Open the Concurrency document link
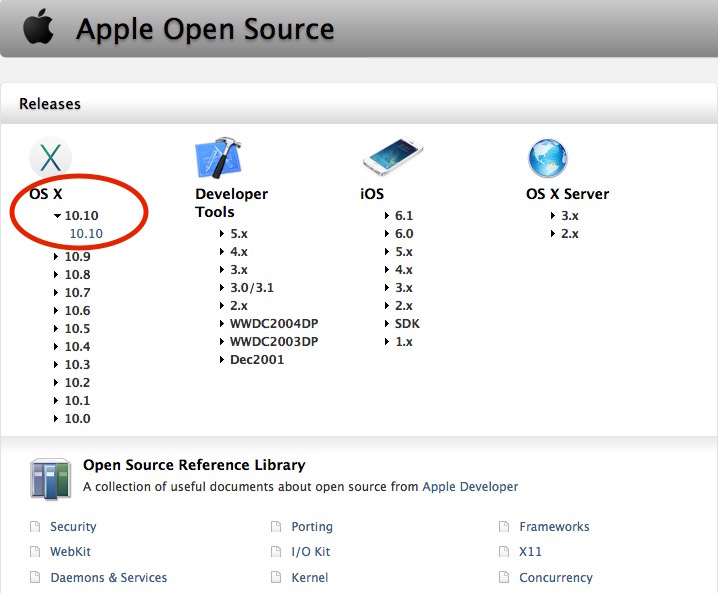718x593 pixels. [x=556, y=577]
